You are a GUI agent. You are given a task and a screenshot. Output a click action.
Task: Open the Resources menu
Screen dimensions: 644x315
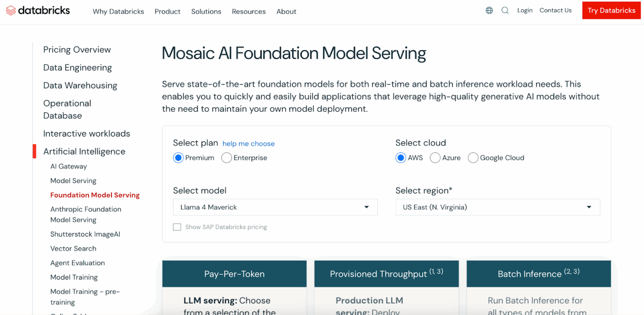click(249, 11)
